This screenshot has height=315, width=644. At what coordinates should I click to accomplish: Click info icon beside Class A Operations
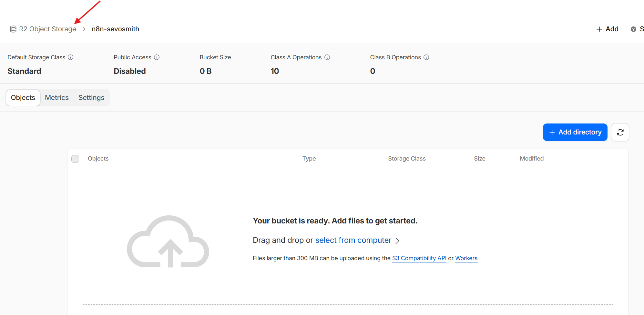coord(327,57)
